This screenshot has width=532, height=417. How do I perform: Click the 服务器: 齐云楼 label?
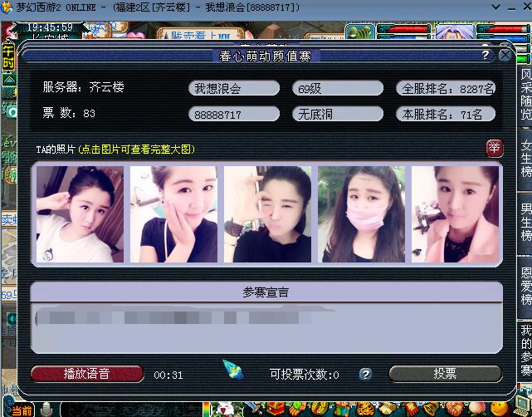(x=84, y=87)
